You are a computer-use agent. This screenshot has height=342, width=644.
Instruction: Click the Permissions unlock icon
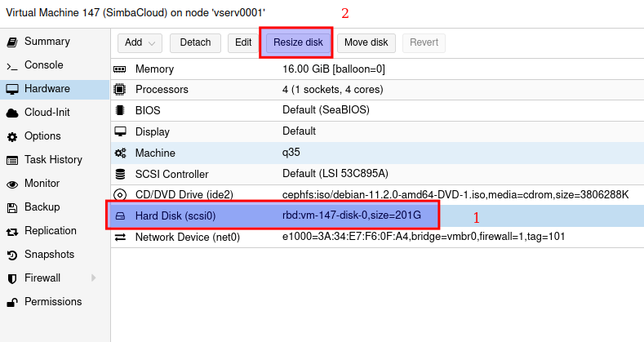pos(12,303)
